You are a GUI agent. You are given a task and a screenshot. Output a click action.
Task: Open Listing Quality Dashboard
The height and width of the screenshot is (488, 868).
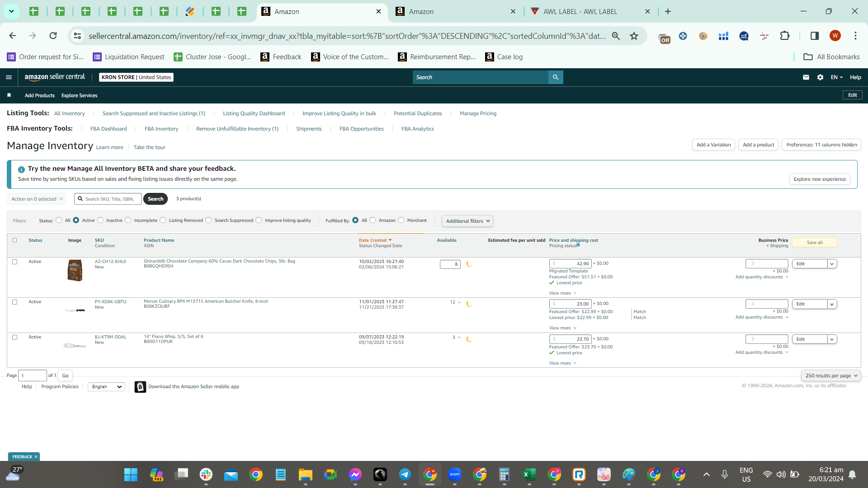click(254, 113)
